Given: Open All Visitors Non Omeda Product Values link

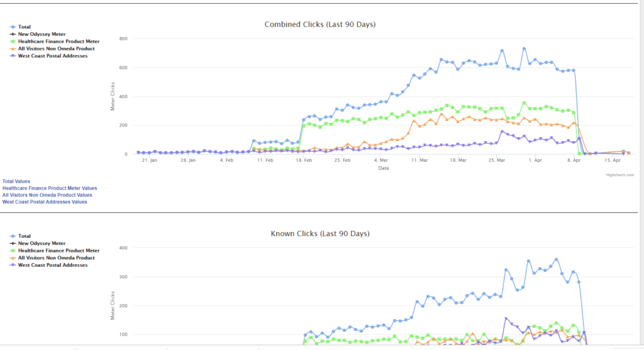Looking at the screenshot, I should coord(47,195).
